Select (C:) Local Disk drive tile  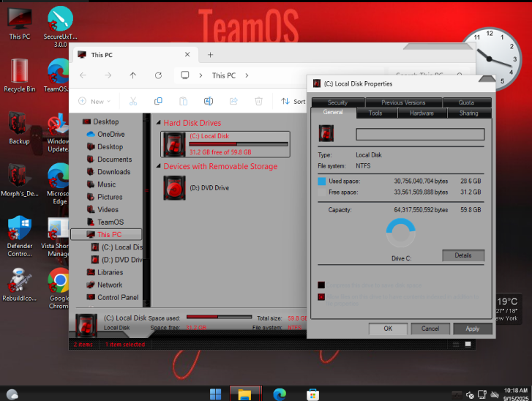(225, 145)
